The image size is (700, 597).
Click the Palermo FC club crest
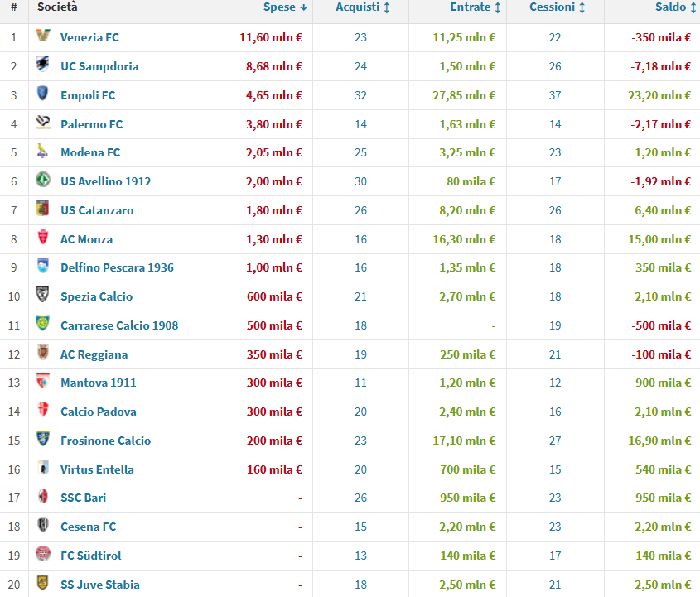click(43, 123)
